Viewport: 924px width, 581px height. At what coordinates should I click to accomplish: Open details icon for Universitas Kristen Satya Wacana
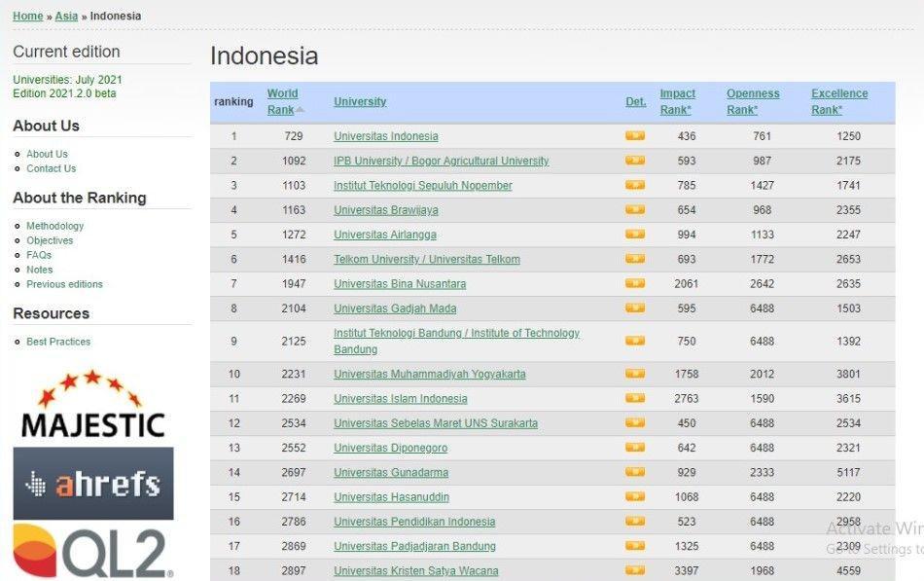635,570
